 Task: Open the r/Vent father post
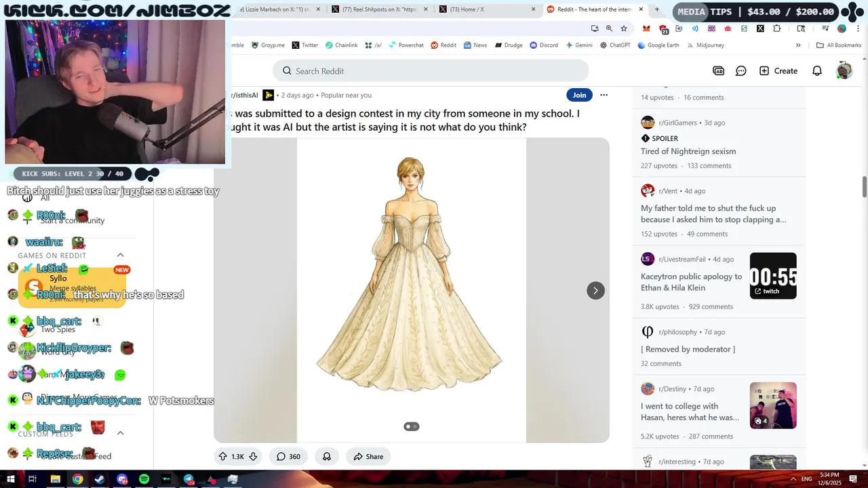tap(713, 213)
